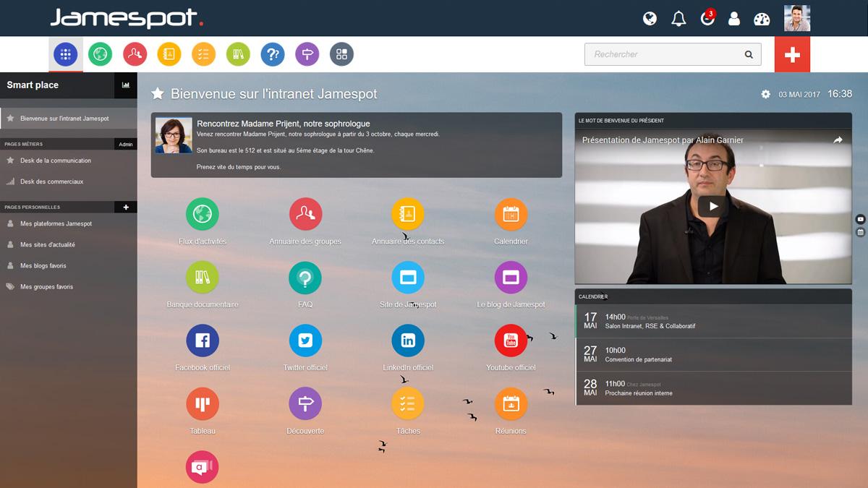Click the Admin button next to Pages métiers
Image resolution: width=868 pixels, height=488 pixels.
(126, 144)
